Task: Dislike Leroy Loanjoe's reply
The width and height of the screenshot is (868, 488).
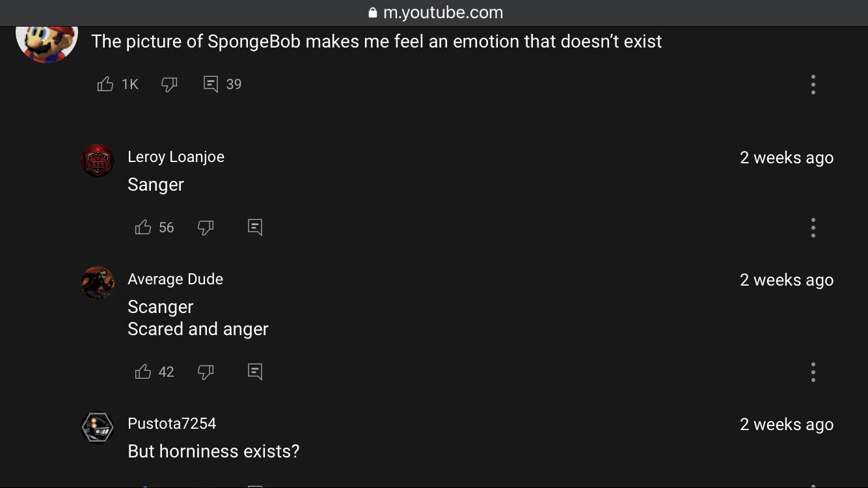Action: [x=206, y=227]
